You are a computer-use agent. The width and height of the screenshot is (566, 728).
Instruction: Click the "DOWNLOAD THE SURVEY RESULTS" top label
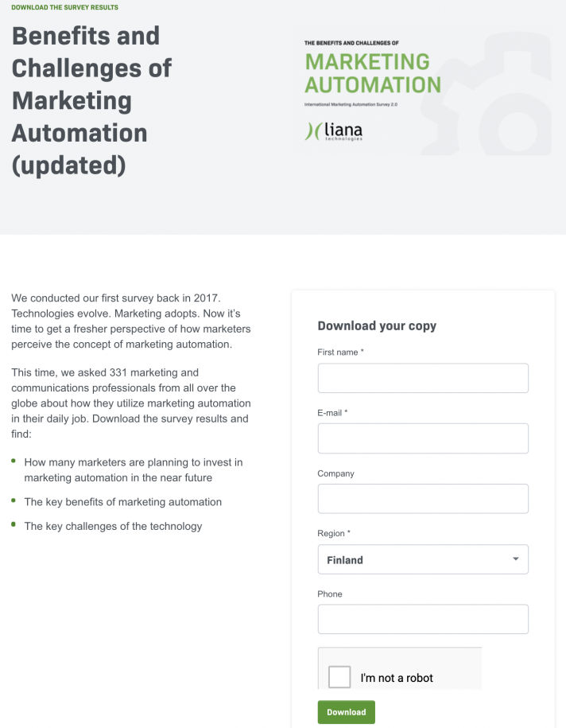coord(65,7)
